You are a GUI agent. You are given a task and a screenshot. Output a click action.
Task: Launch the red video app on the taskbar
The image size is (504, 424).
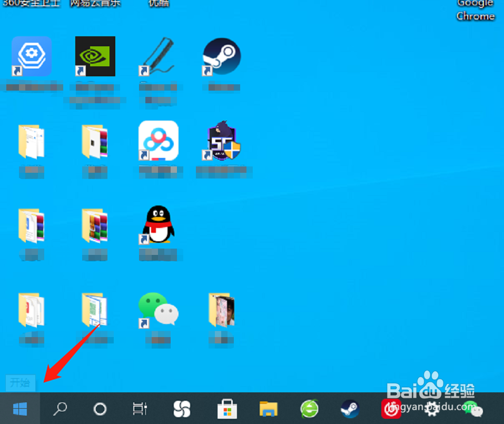click(391, 409)
